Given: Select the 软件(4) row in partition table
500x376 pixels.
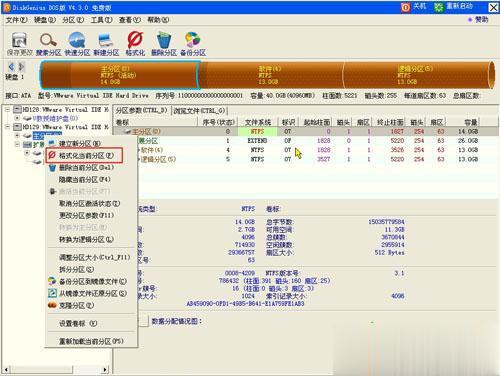Looking at the screenshot, I should click(306, 150).
